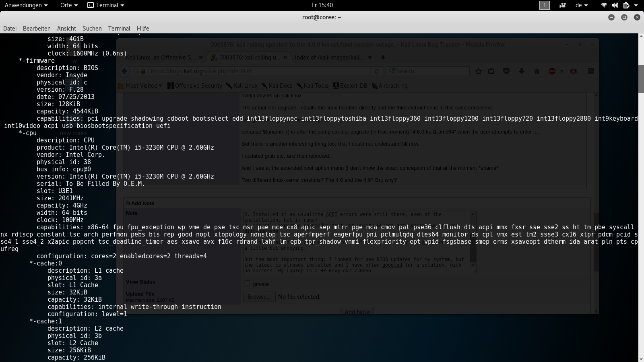Open the de keyboard layout dropdown
The width and height of the screenshot is (644, 362).
(x=582, y=5)
